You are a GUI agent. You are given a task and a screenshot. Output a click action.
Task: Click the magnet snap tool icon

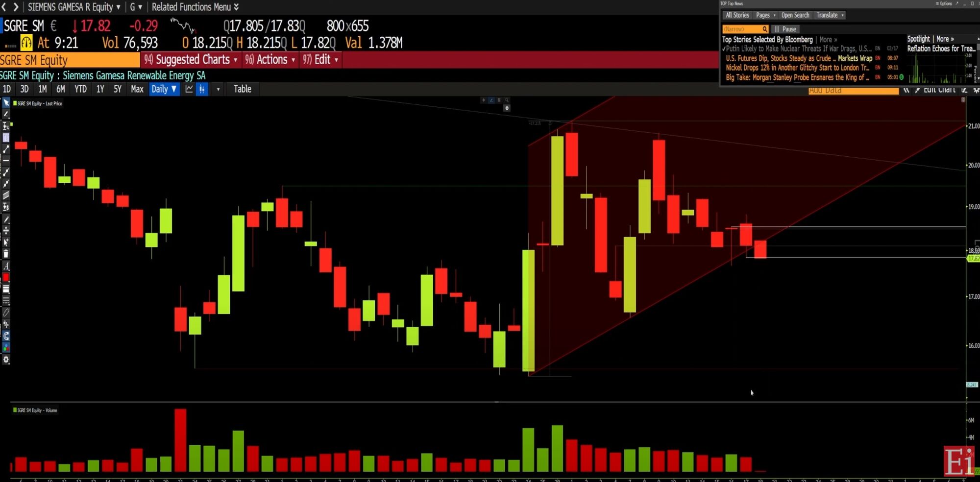tap(6, 336)
